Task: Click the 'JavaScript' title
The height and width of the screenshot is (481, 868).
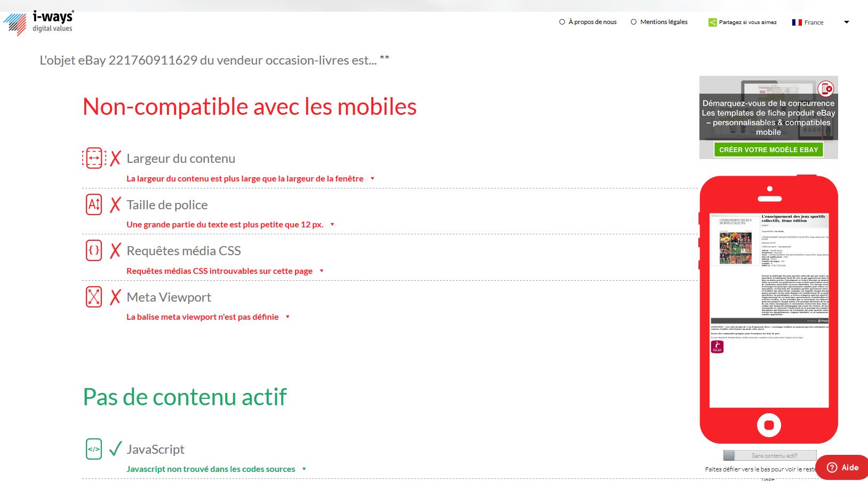Action: pyautogui.click(x=155, y=450)
